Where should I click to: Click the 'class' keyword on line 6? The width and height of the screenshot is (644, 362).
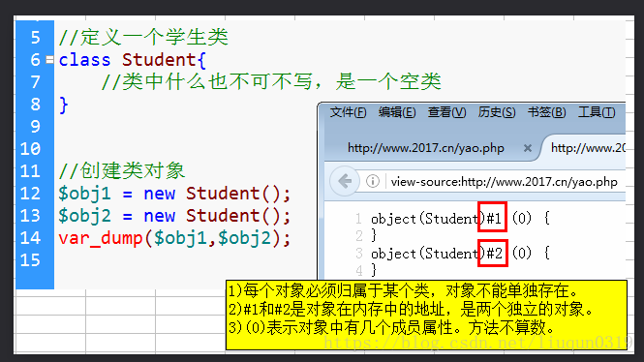click(x=84, y=60)
